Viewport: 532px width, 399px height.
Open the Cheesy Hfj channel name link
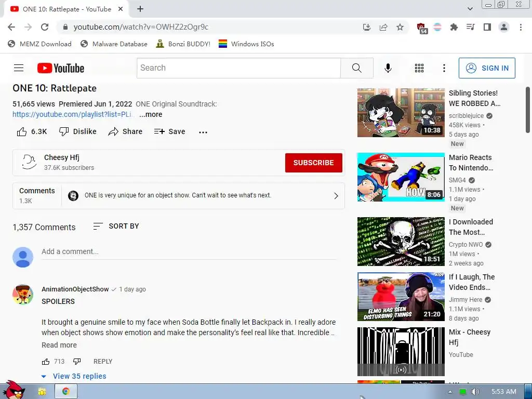point(62,158)
